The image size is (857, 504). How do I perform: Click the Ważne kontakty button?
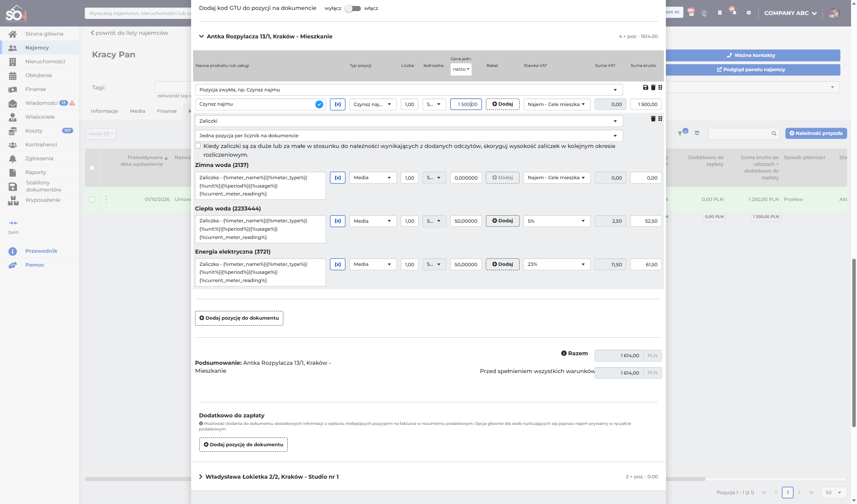pyautogui.click(x=753, y=55)
